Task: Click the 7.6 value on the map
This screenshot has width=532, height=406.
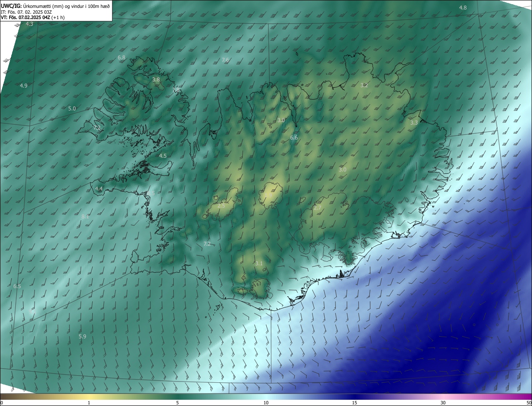Action: point(226,60)
